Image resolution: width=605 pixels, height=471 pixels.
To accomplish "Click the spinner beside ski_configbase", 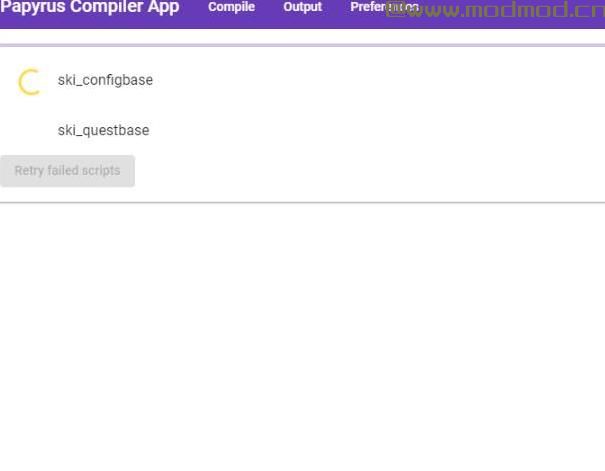I will click(x=30, y=82).
